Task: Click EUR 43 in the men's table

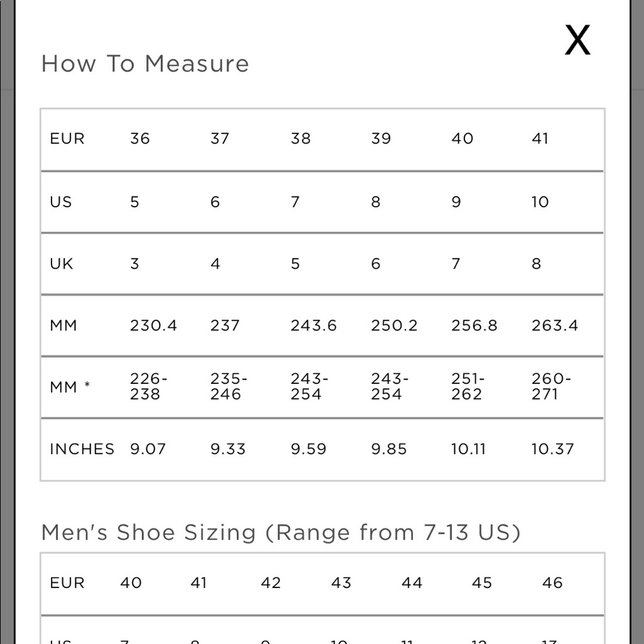Action: pos(341,582)
